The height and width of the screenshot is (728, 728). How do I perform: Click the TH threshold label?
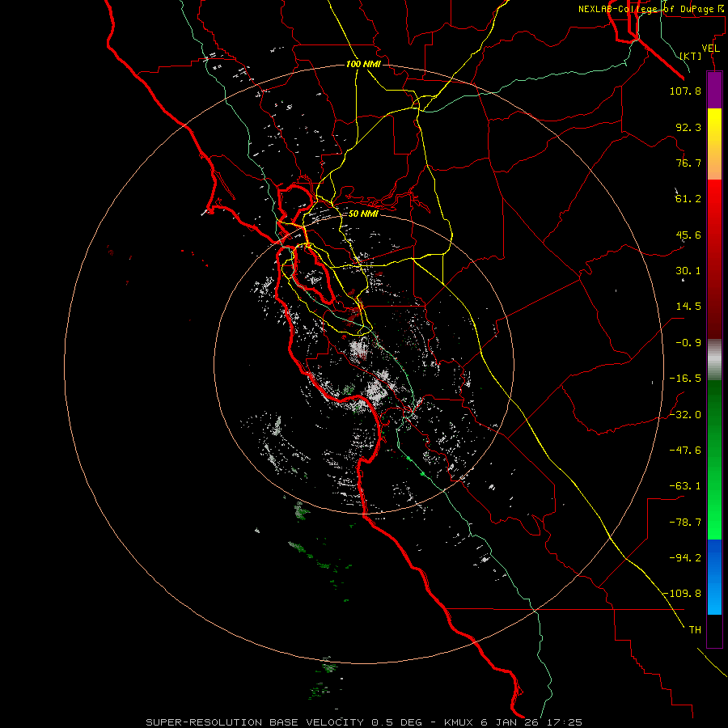[695, 630]
